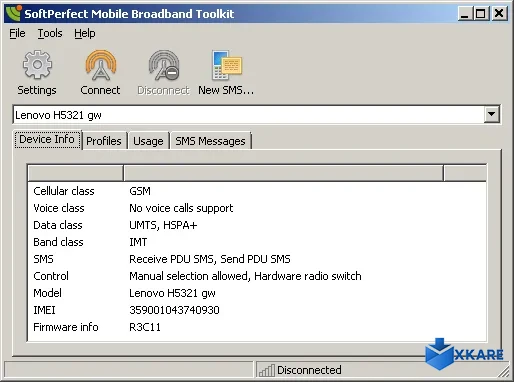This screenshot has width=514, height=382.
Task: Select the IMEI row label
Action: (44, 310)
